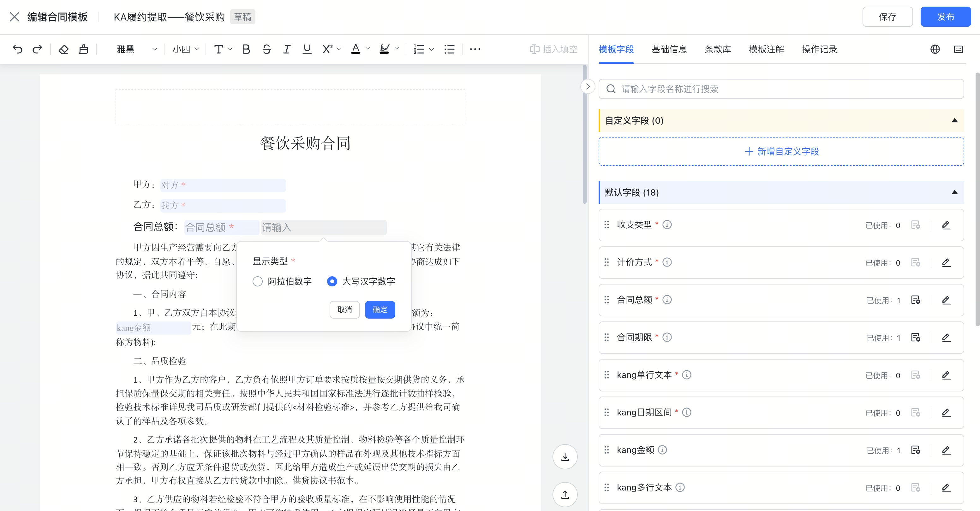Click 确定 in the display type popup
The width and height of the screenshot is (980, 511).
[x=380, y=309]
